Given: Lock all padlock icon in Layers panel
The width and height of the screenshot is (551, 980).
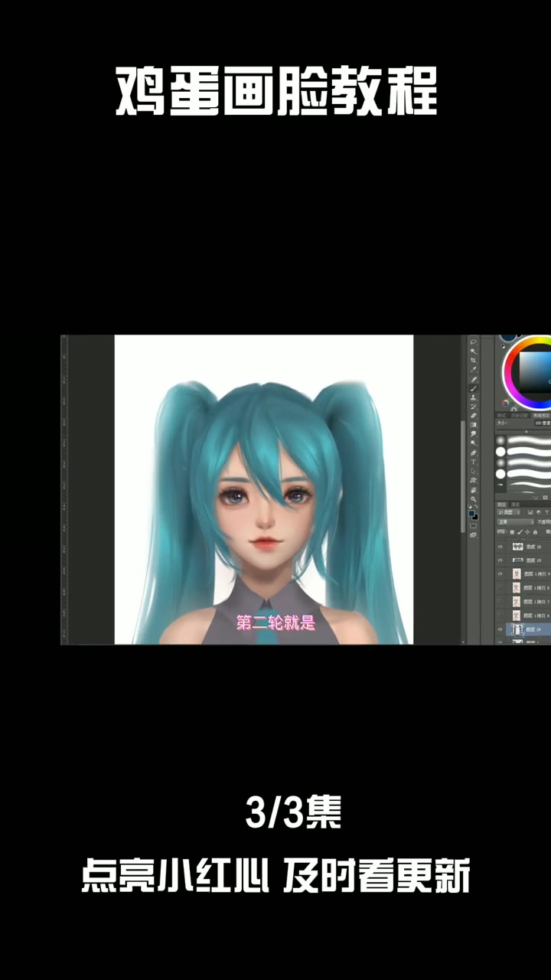Looking at the screenshot, I should coord(535,532).
